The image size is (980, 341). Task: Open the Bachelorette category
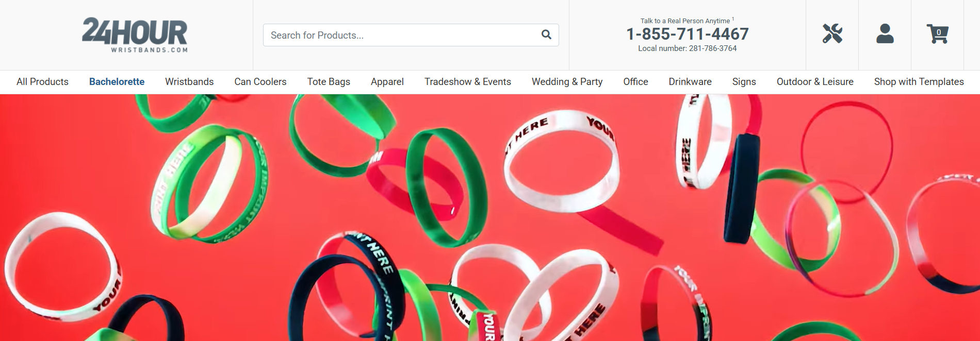pos(117,82)
